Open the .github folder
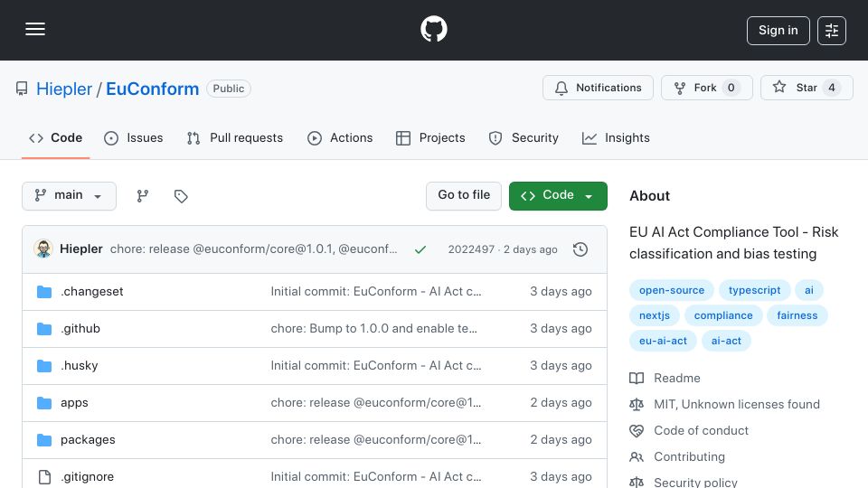Screen dimensions: 868x488 point(80,329)
